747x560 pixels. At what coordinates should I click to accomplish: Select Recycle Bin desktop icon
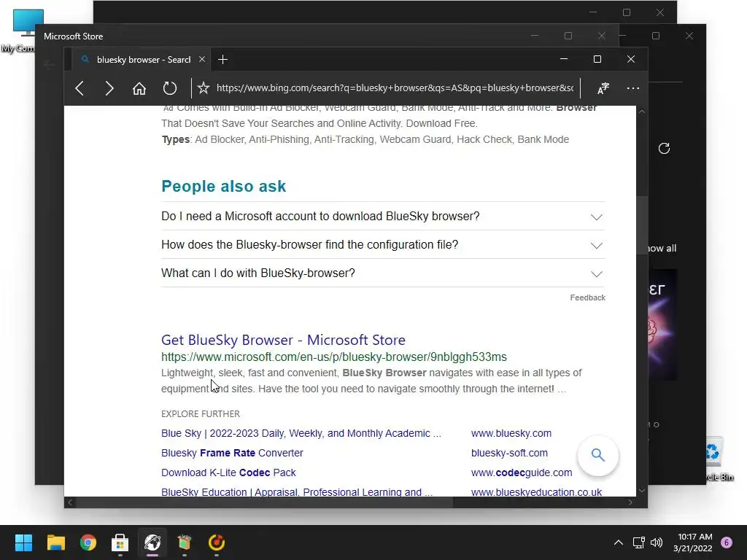coord(719,459)
